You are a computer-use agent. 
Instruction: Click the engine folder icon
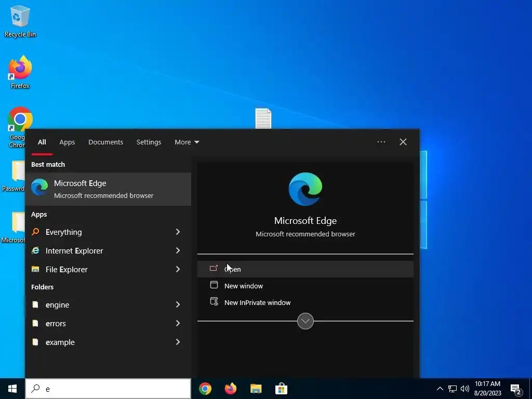coord(35,304)
